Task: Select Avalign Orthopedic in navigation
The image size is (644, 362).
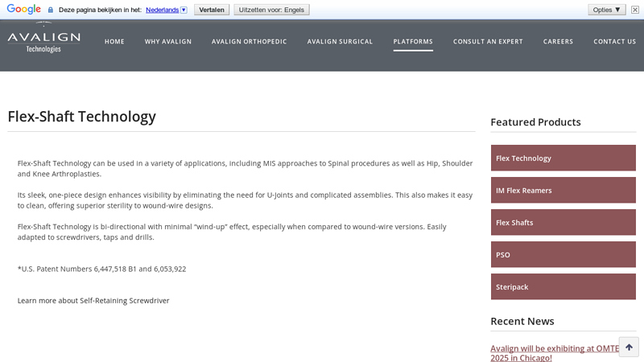Action: point(249,42)
